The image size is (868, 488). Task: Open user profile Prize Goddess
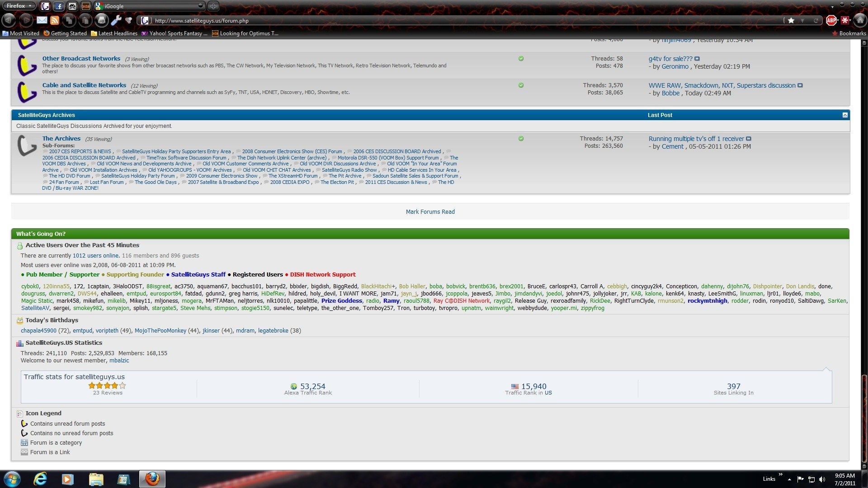(x=342, y=301)
